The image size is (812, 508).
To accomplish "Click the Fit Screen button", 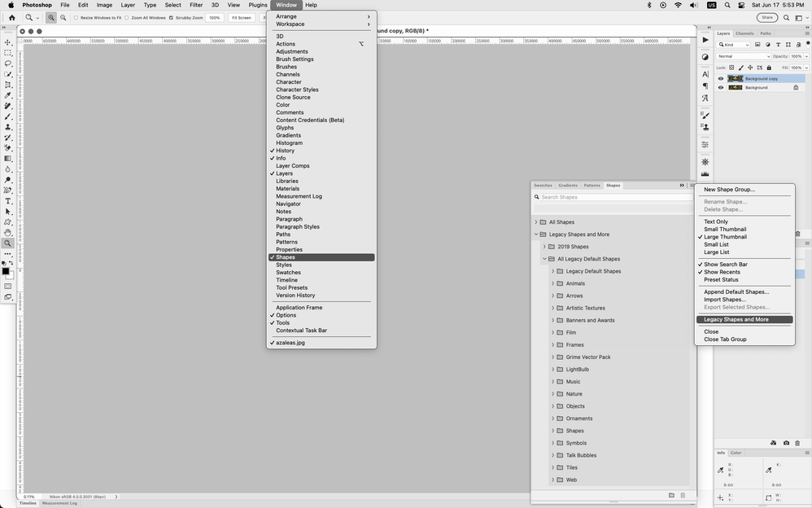I will (242, 18).
